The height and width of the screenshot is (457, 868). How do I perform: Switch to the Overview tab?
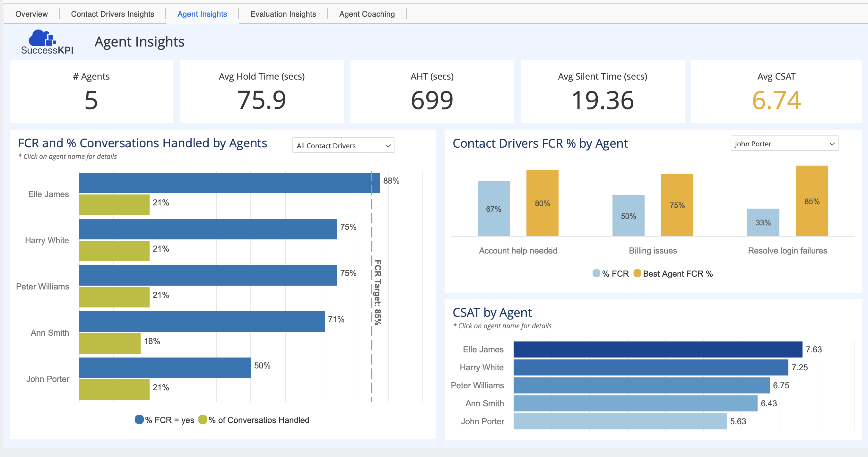click(31, 14)
